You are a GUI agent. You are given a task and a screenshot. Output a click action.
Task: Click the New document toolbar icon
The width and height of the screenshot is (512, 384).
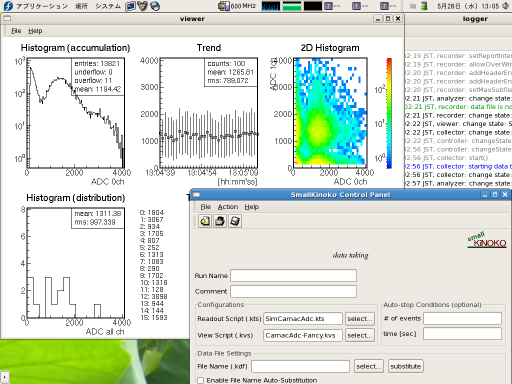tap(205, 221)
